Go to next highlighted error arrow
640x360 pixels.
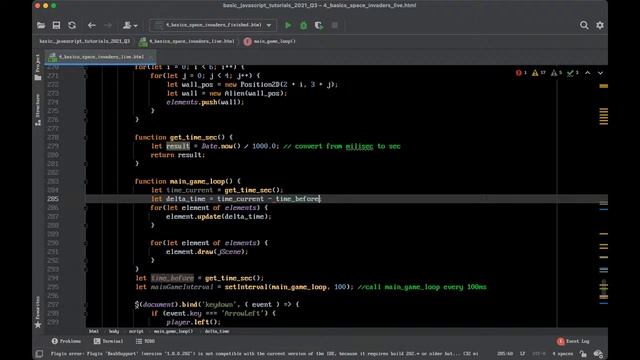coord(600,73)
